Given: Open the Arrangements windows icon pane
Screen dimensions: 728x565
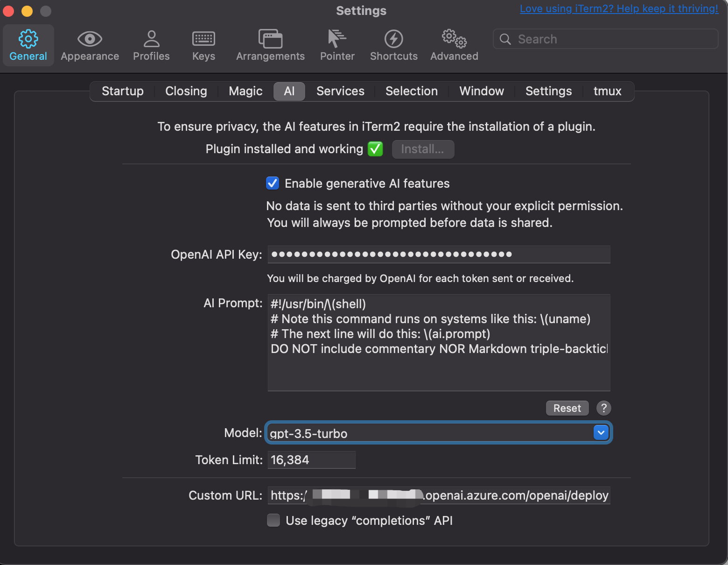Looking at the screenshot, I should (270, 45).
